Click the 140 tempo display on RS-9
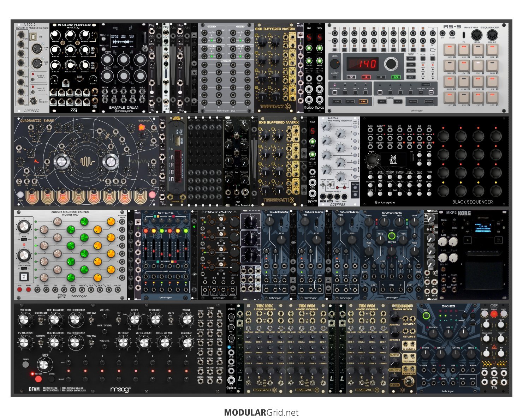The image size is (523, 420). 363,64
